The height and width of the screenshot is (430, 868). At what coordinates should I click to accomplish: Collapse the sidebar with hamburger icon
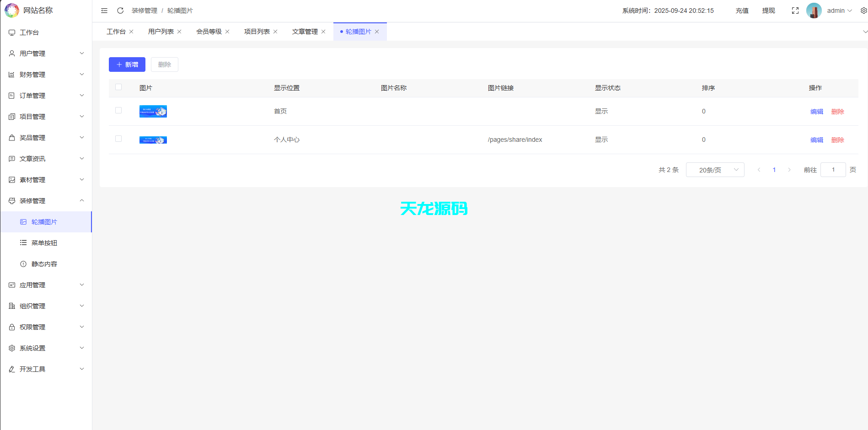tap(104, 10)
